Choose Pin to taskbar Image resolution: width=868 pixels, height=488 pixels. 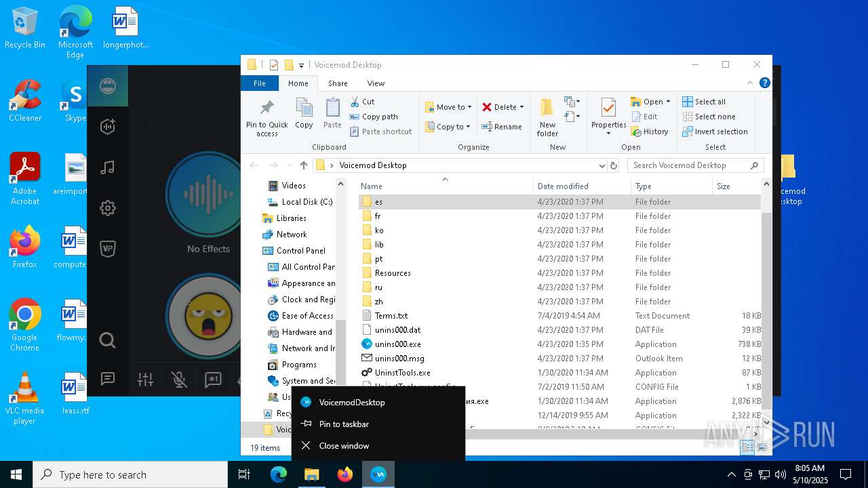pyautogui.click(x=378, y=424)
